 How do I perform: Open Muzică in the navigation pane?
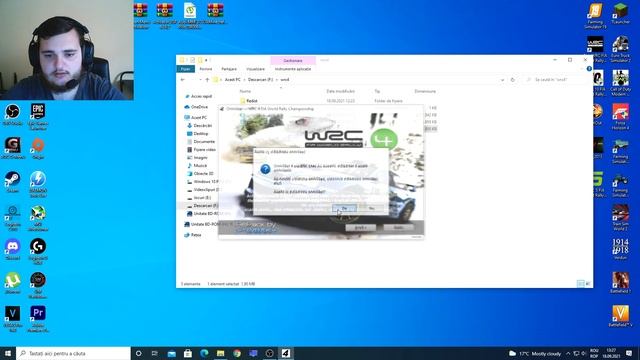197,166
